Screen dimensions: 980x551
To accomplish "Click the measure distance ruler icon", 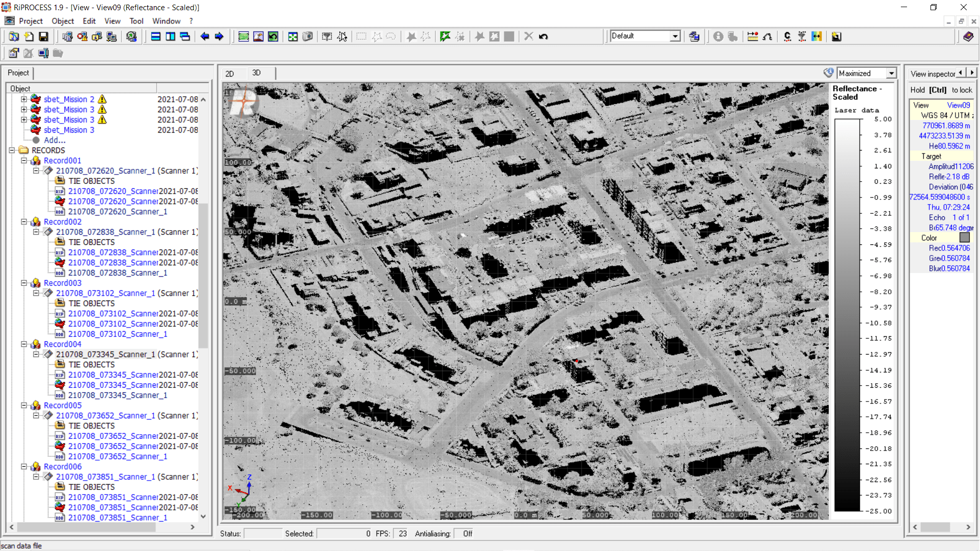I will 752,37.
